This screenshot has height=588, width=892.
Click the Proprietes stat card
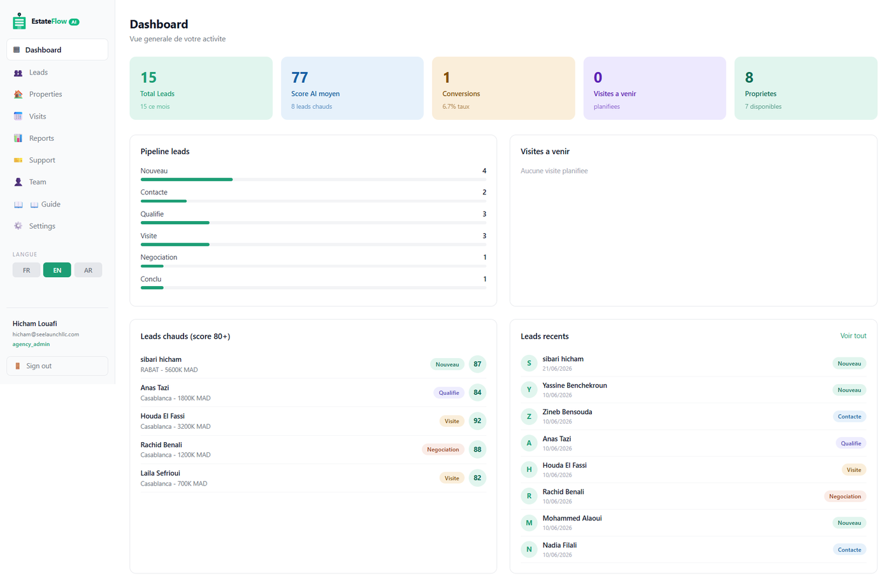coord(806,88)
